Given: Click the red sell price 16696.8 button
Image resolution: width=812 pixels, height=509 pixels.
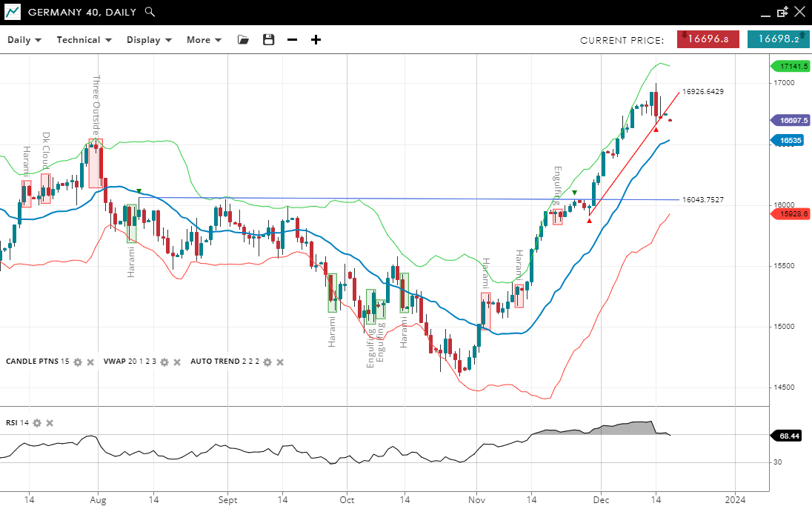Looking at the screenshot, I should point(708,39).
